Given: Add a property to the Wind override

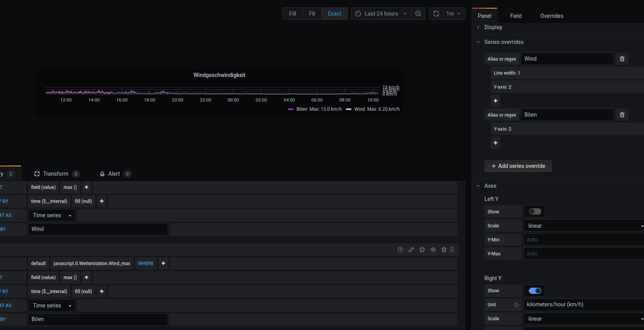Looking at the screenshot, I should (495, 101).
